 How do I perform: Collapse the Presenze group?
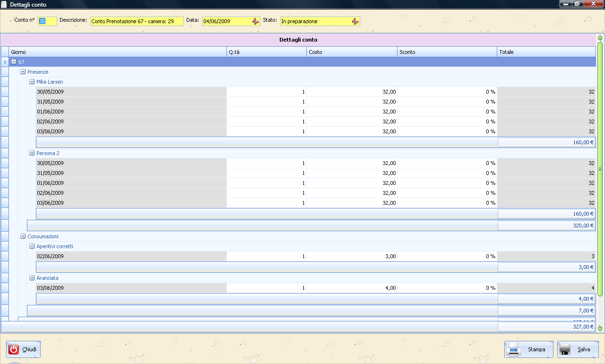(x=23, y=72)
